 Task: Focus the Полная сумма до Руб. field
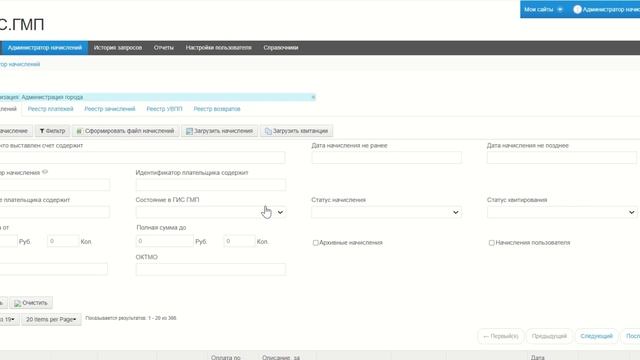point(164,241)
